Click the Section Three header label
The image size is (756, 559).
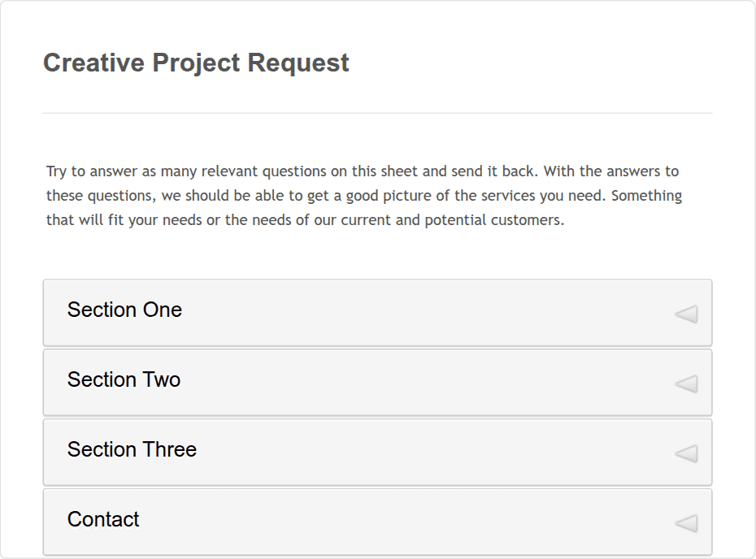133,449
